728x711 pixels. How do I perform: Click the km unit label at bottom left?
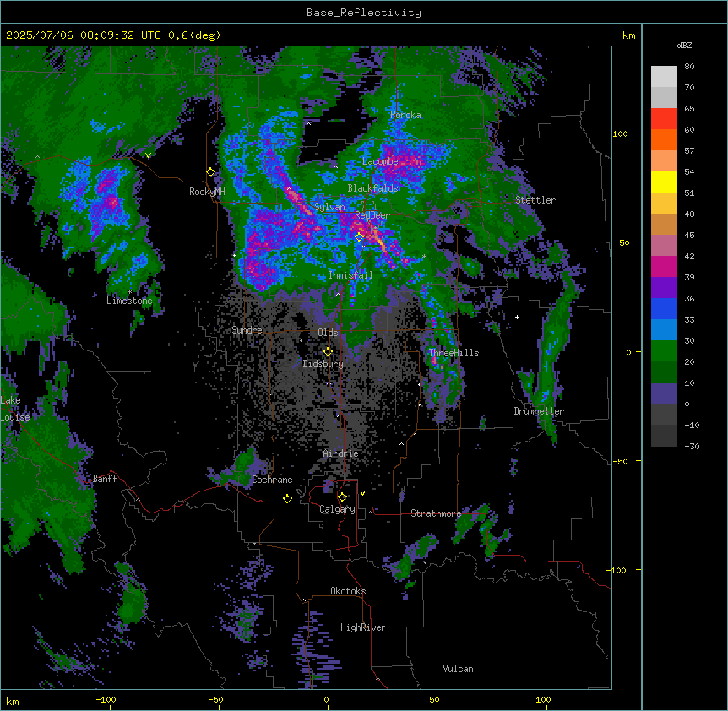[x=13, y=701]
